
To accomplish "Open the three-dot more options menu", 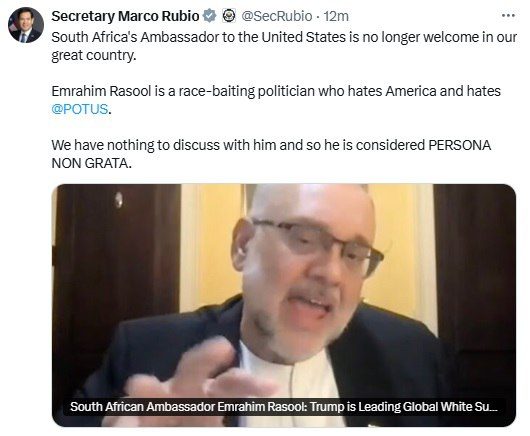I will click(508, 16).
